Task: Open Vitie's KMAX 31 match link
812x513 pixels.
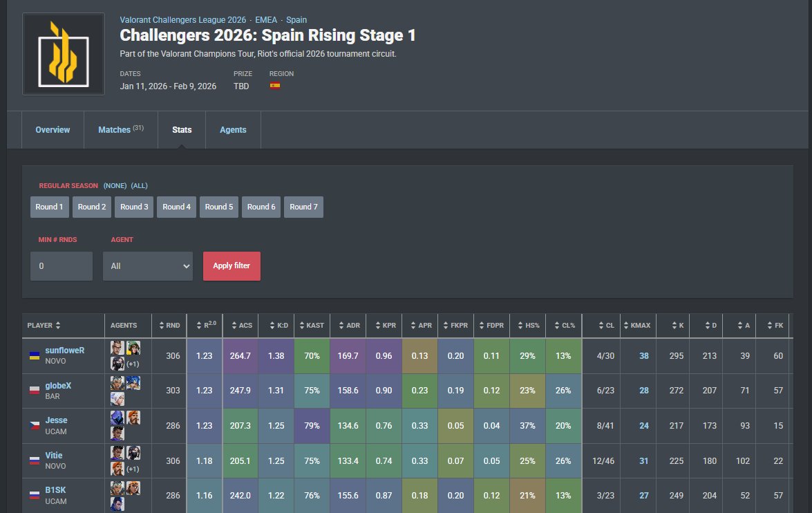Action: (643, 461)
